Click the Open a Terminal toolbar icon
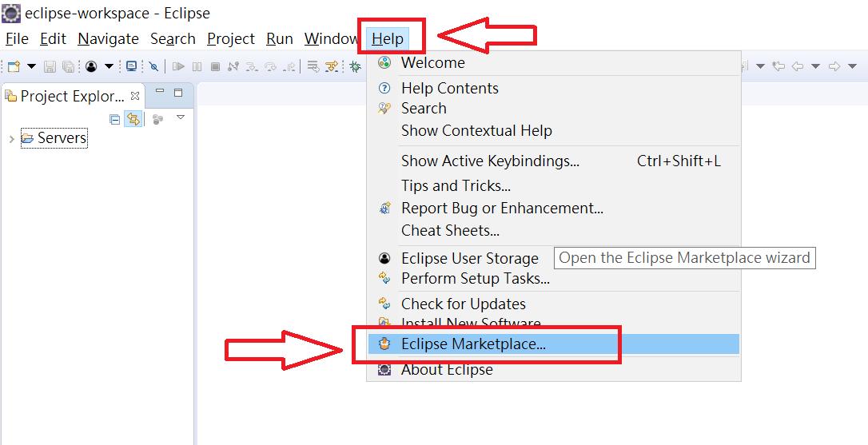This screenshot has width=868, height=445. (x=131, y=67)
